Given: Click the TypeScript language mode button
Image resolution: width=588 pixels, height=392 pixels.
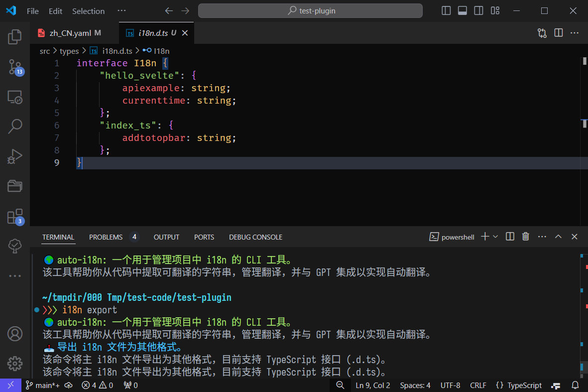Looking at the screenshot, I should point(519,385).
